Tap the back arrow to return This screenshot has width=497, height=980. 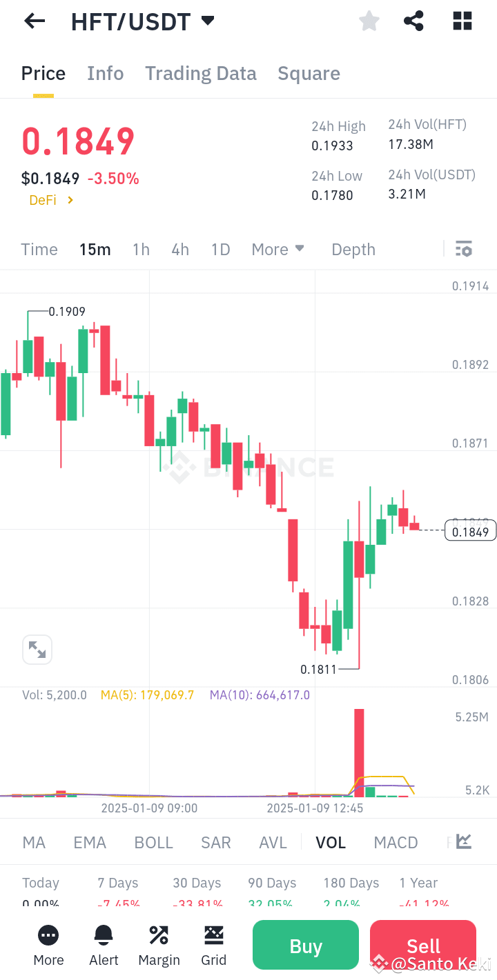click(33, 21)
